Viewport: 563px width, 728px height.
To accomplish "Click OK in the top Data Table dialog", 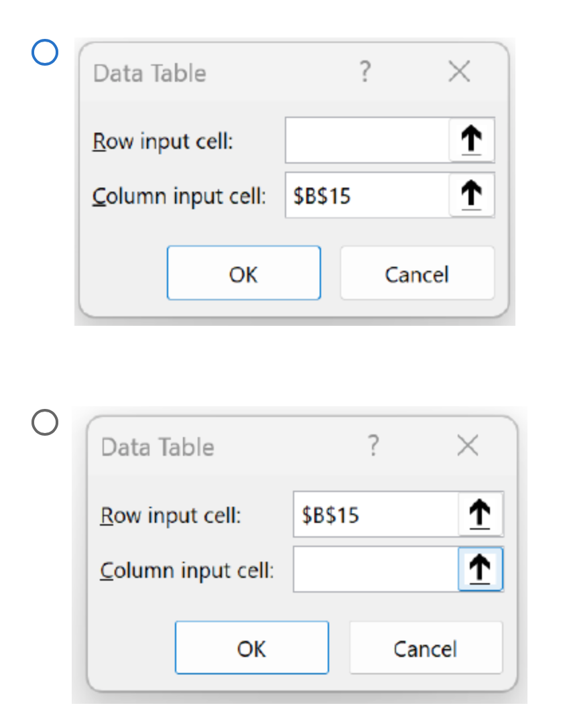I will click(x=244, y=273).
